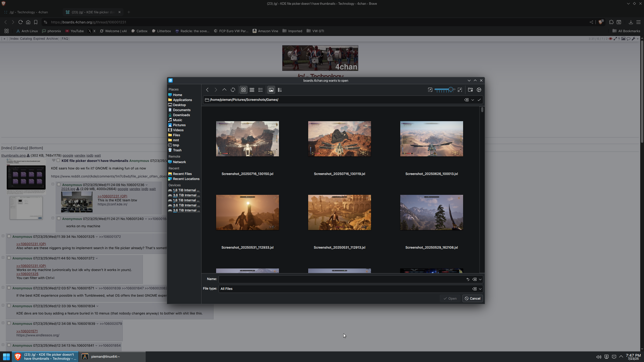This screenshot has width=644, height=362.
Task: Open the pieman@linux64 terminal taskbar entry
Action: [x=112, y=356]
